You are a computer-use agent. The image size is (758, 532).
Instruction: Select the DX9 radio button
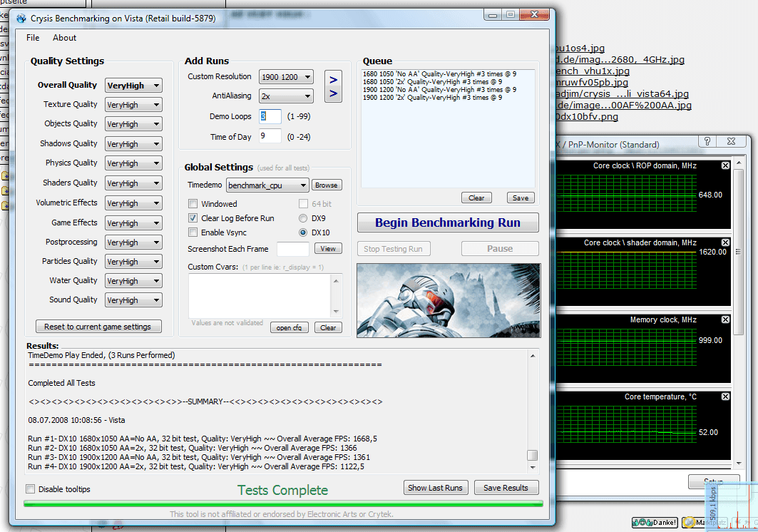[303, 218]
